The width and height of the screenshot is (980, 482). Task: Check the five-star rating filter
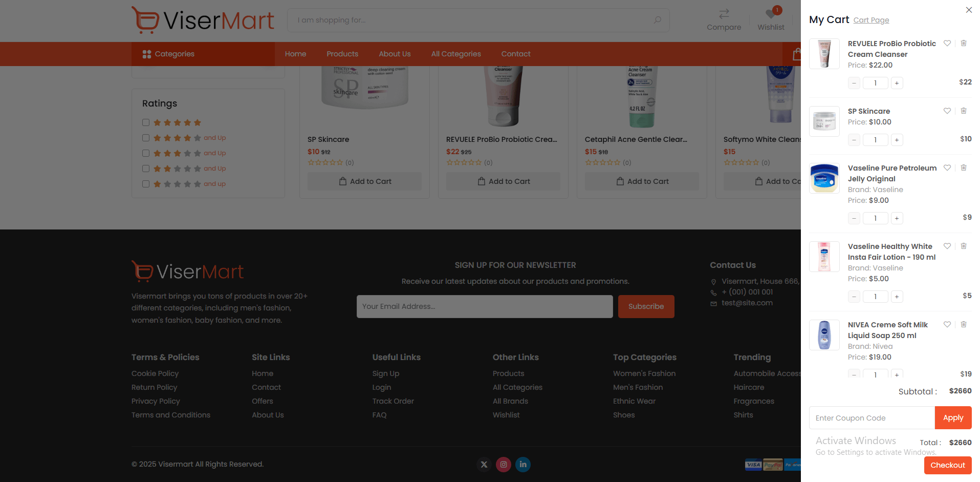(146, 122)
